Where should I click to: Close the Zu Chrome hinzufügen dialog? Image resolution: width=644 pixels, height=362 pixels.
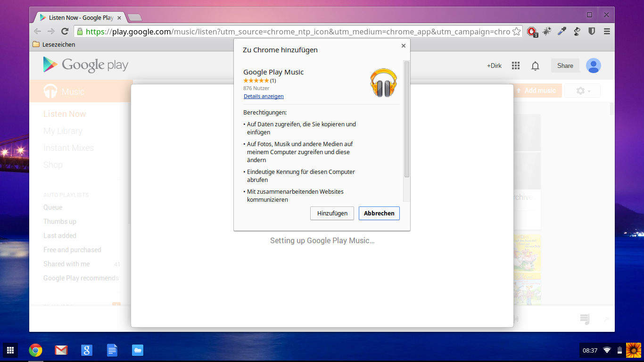403,46
